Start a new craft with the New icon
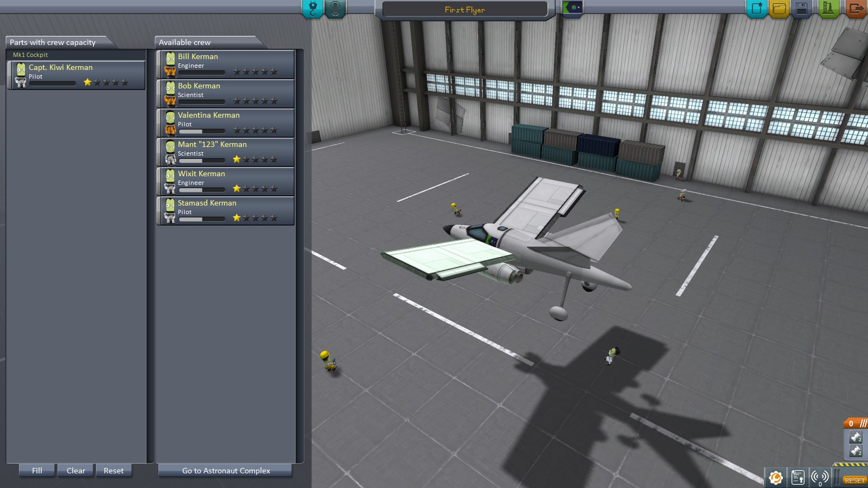The width and height of the screenshot is (868, 488). (757, 9)
